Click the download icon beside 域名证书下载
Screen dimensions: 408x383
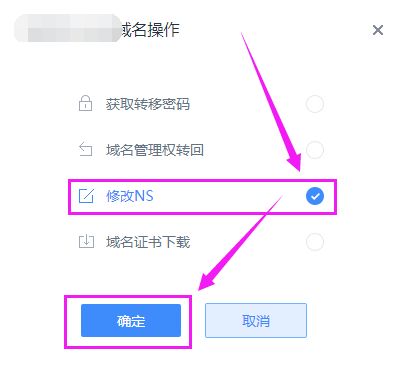point(86,241)
